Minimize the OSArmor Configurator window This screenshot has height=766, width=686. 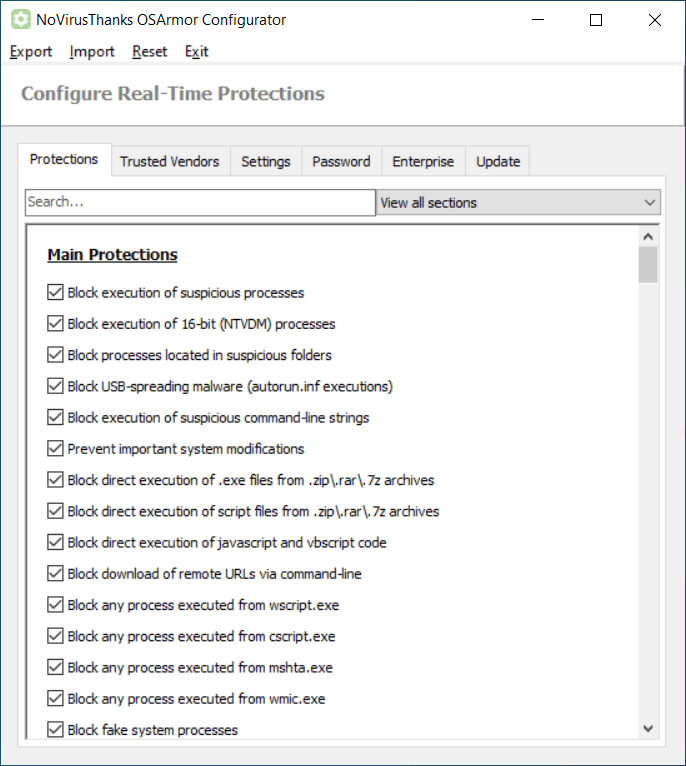click(x=537, y=20)
